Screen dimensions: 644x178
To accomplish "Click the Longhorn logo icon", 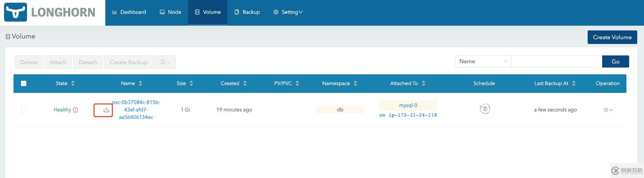I will point(16,12).
